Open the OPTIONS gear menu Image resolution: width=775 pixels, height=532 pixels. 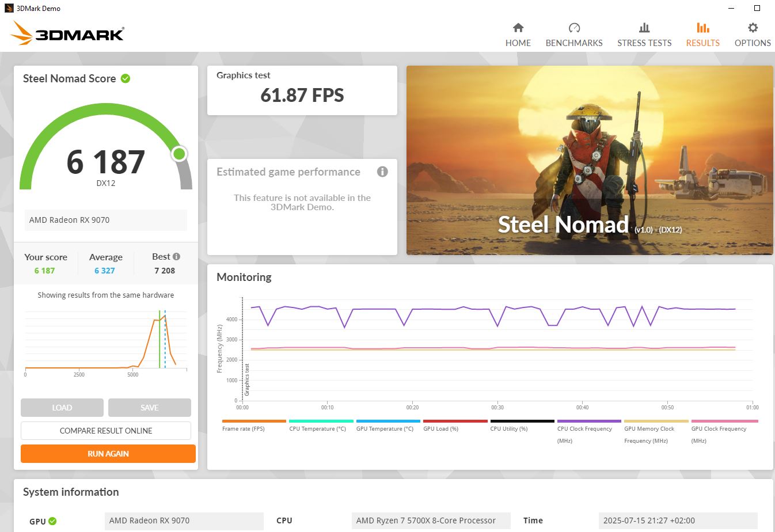(x=753, y=35)
